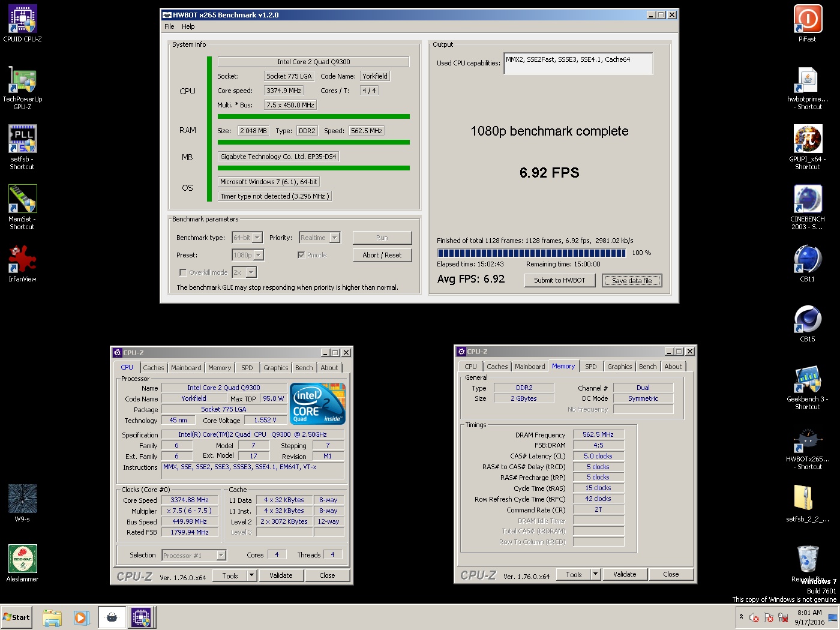Expand the Benchmark type dropdown
Viewport: 840px width, 630px height.
click(257, 238)
